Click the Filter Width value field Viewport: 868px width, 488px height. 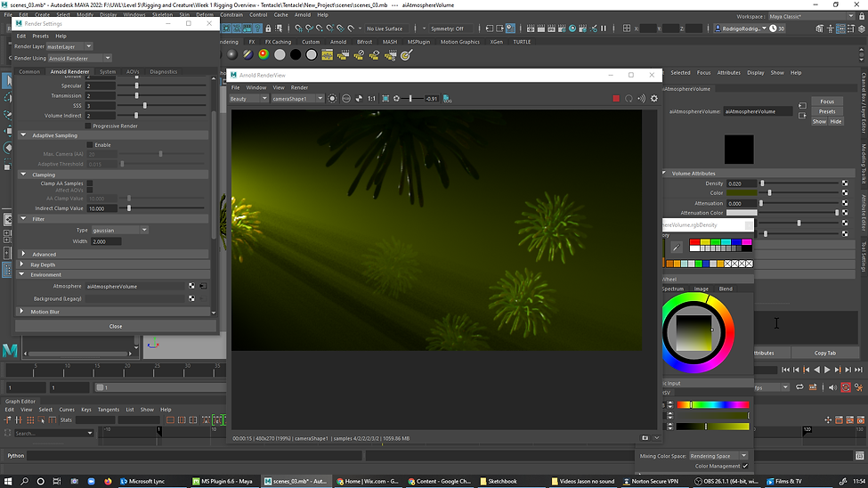pos(105,241)
